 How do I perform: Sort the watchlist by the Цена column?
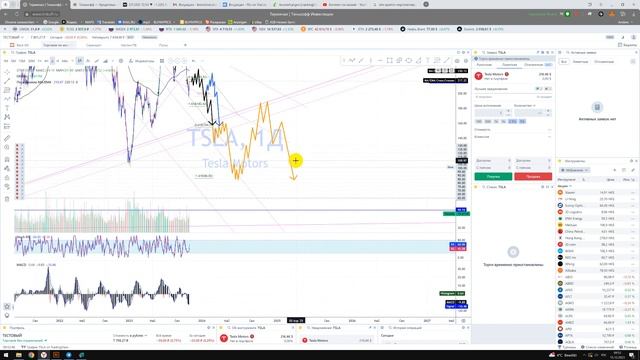click(x=610, y=180)
